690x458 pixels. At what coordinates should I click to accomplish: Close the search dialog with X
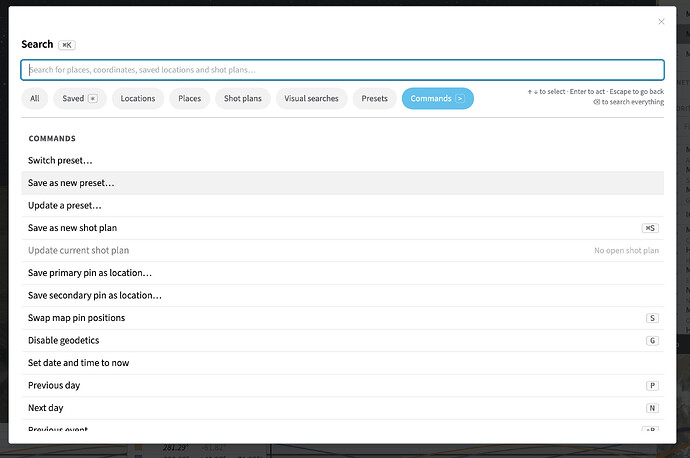pyautogui.click(x=661, y=22)
